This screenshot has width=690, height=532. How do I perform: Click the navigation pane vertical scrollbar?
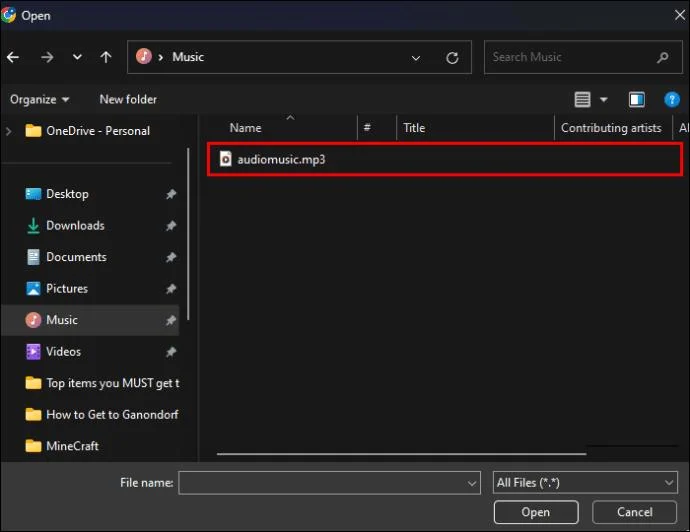click(188, 235)
